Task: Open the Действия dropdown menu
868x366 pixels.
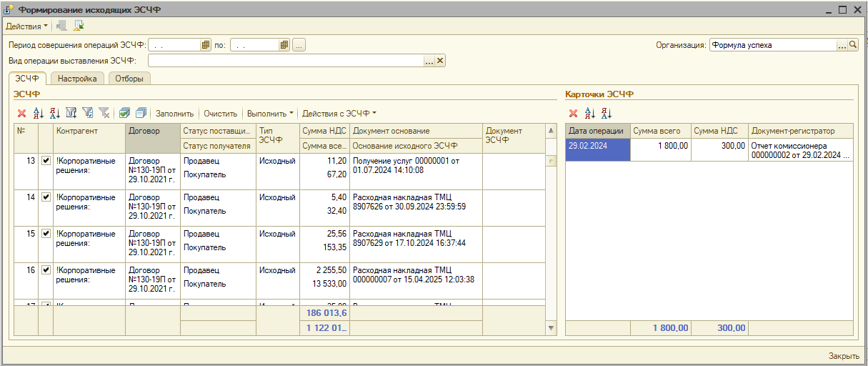Action: tap(27, 26)
